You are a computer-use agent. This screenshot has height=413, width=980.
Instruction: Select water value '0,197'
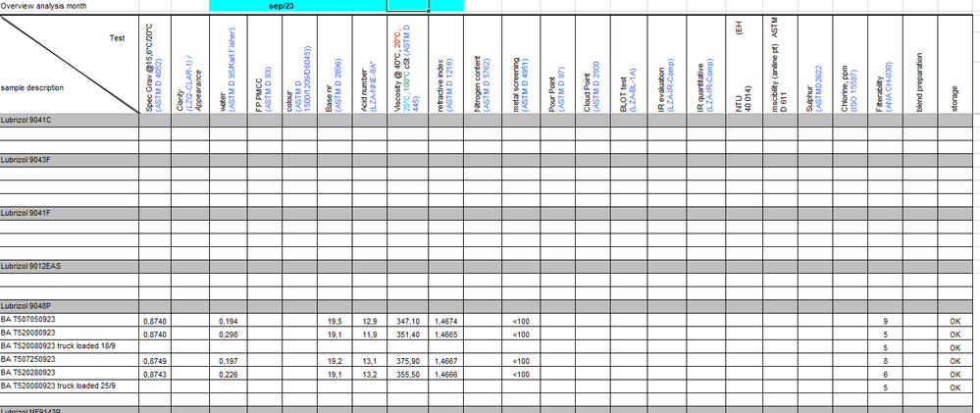(x=229, y=361)
